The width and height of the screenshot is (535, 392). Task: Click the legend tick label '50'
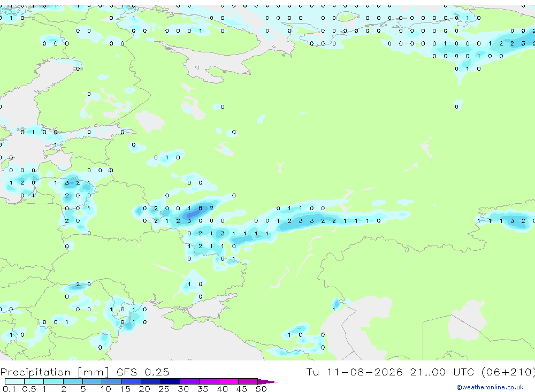(x=261, y=389)
